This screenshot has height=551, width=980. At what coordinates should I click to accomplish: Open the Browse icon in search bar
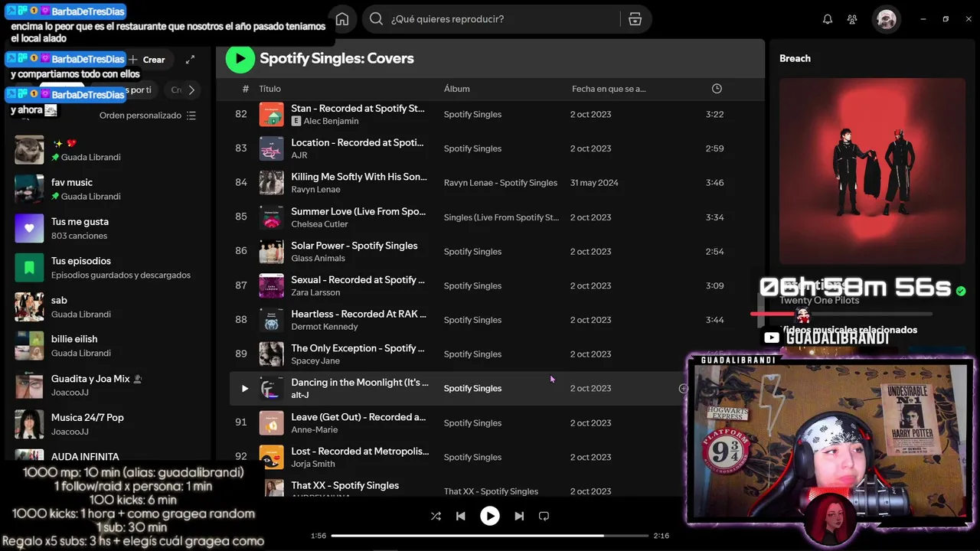(635, 19)
